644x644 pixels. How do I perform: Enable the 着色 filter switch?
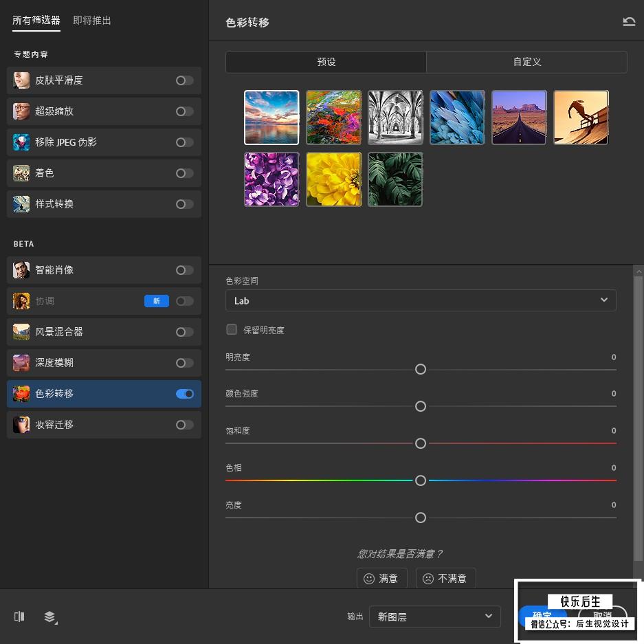click(x=184, y=173)
